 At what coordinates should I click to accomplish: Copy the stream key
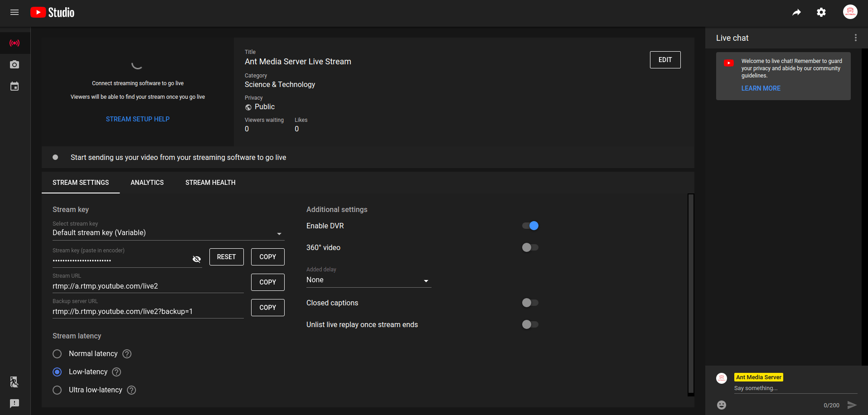(x=267, y=257)
